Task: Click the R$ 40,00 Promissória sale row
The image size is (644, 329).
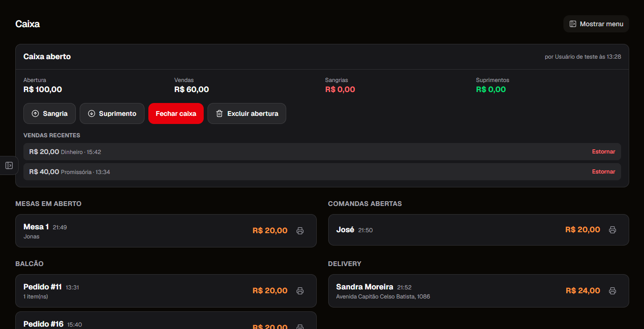Action: 322,172
